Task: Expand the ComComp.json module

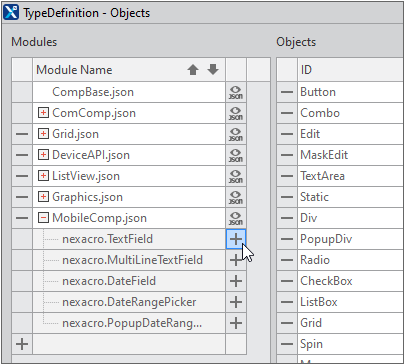Action: (x=43, y=113)
